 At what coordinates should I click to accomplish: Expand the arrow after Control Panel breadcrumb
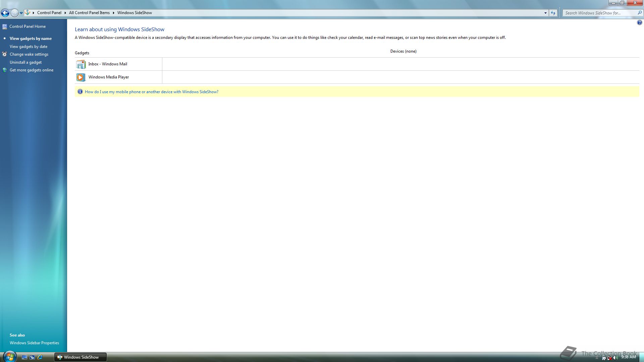pos(65,13)
